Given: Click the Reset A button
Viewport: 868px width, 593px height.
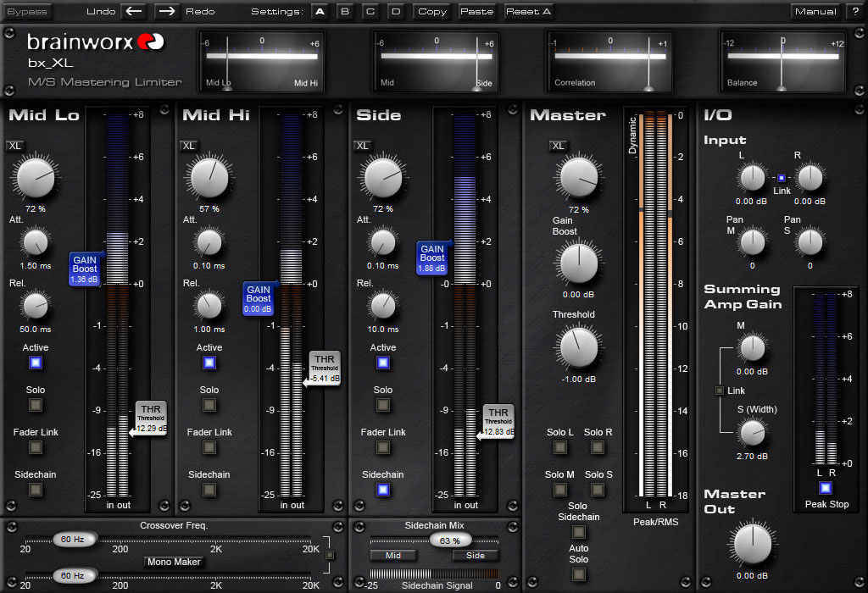Looking at the screenshot, I should [x=528, y=11].
